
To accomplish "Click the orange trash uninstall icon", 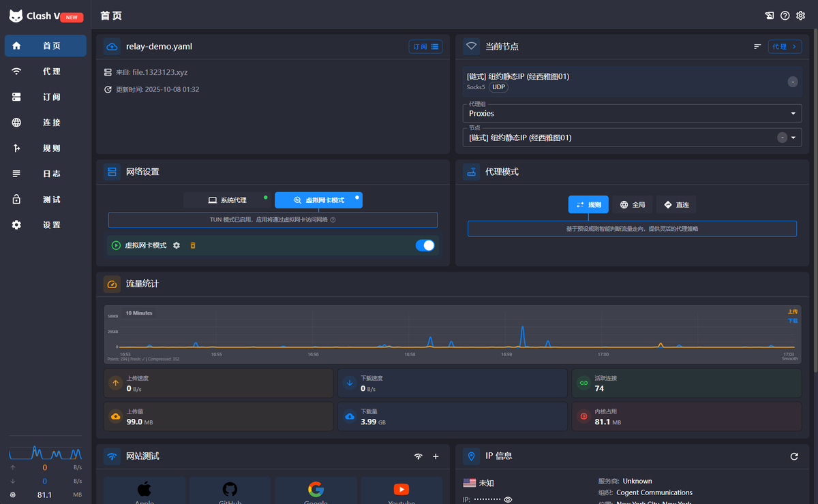I will tap(193, 245).
